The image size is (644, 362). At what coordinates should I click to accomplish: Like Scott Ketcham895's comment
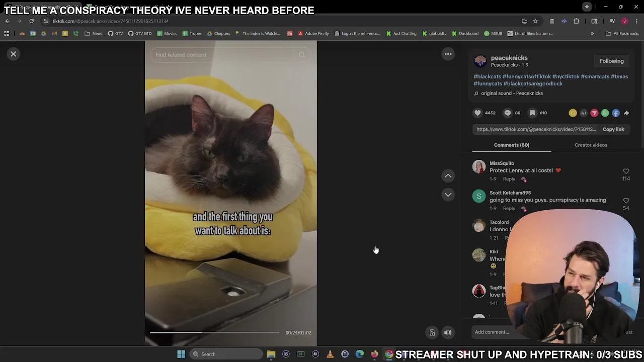click(626, 201)
